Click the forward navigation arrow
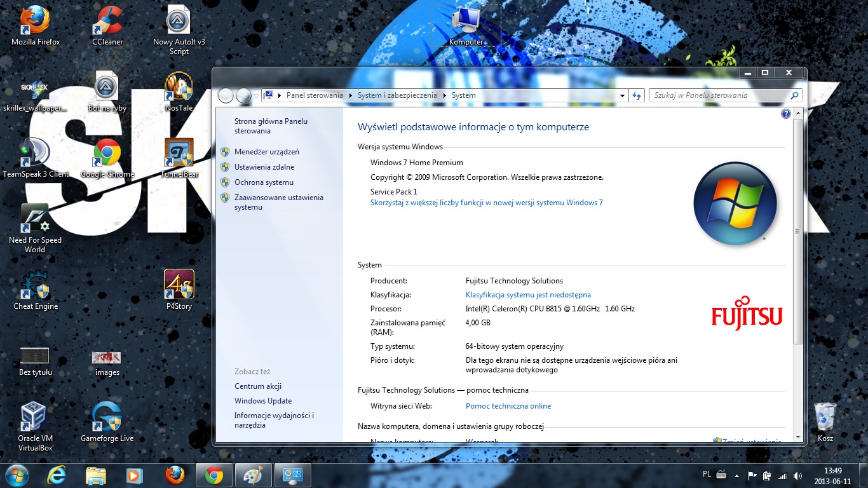Image resolution: width=868 pixels, height=488 pixels. pos(243,95)
